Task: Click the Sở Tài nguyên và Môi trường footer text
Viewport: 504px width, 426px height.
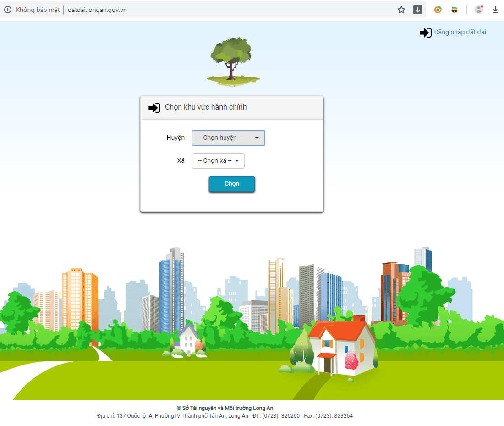Action: click(x=225, y=408)
